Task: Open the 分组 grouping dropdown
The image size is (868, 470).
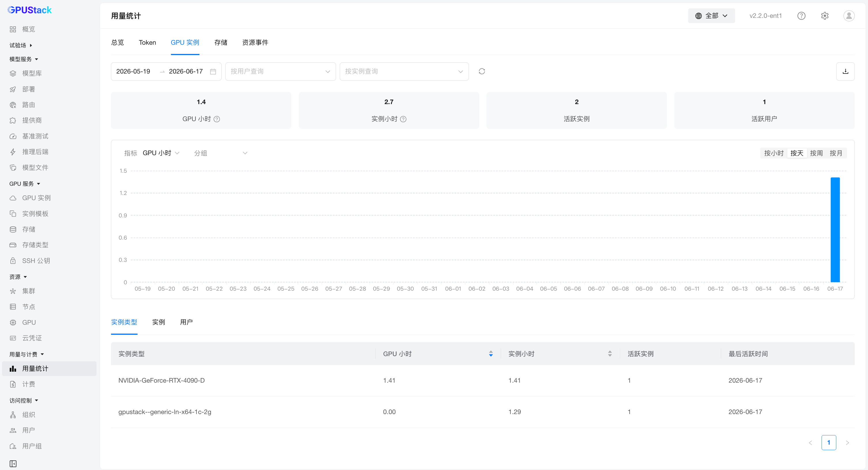Action: click(221, 153)
